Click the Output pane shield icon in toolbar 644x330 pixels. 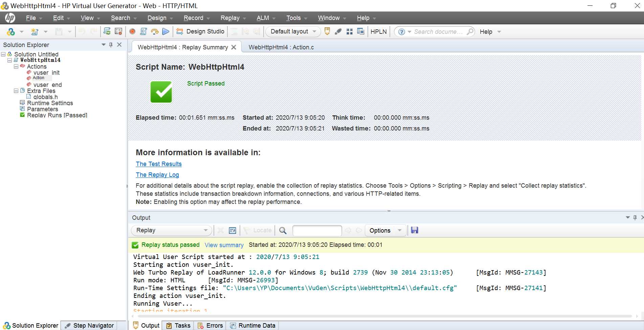point(327,31)
